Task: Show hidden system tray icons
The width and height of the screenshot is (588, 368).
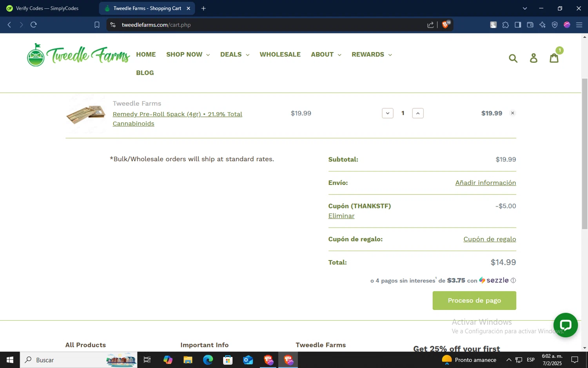Action: 509,360
